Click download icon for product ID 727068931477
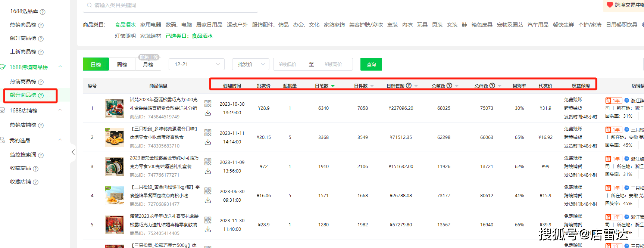Screen dimensions: 644x248 coord(208,200)
